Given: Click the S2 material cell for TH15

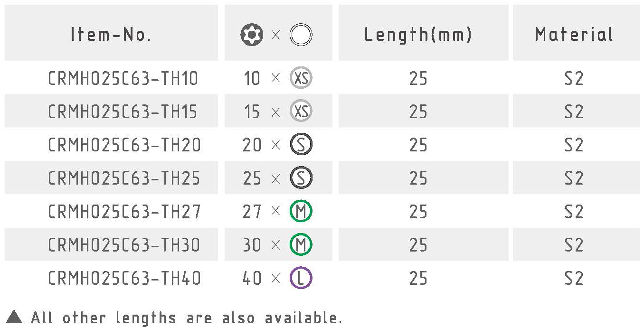Looking at the screenshot, I should tap(574, 112).
